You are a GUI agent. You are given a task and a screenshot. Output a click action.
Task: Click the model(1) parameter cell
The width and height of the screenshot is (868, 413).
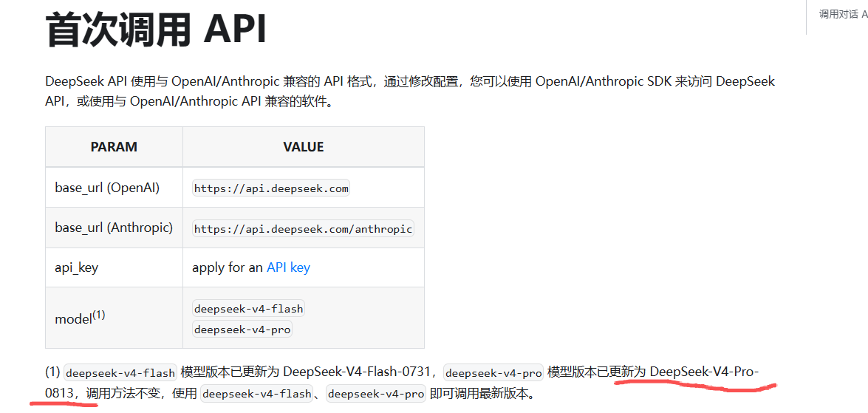coord(114,318)
